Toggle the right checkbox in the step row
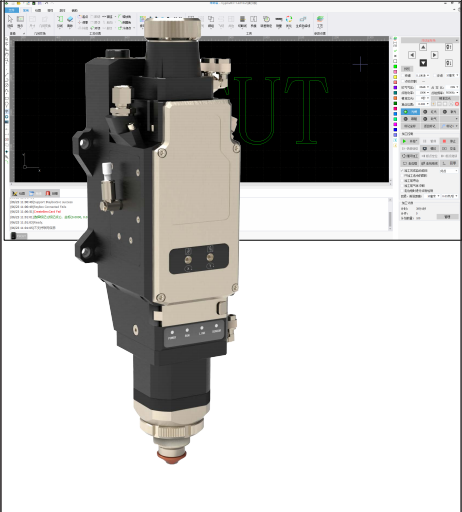Image resolution: width=462 pixels, height=512 pixels. click(x=435, y=76)
